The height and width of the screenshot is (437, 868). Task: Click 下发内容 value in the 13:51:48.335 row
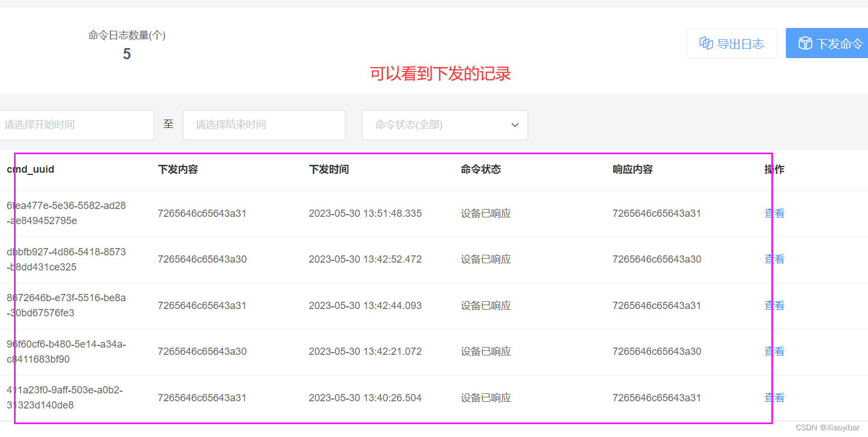[202, 213]
